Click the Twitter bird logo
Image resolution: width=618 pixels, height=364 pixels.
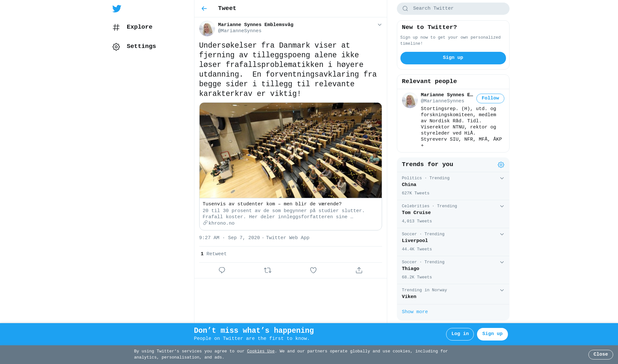(x=117, y=9)
